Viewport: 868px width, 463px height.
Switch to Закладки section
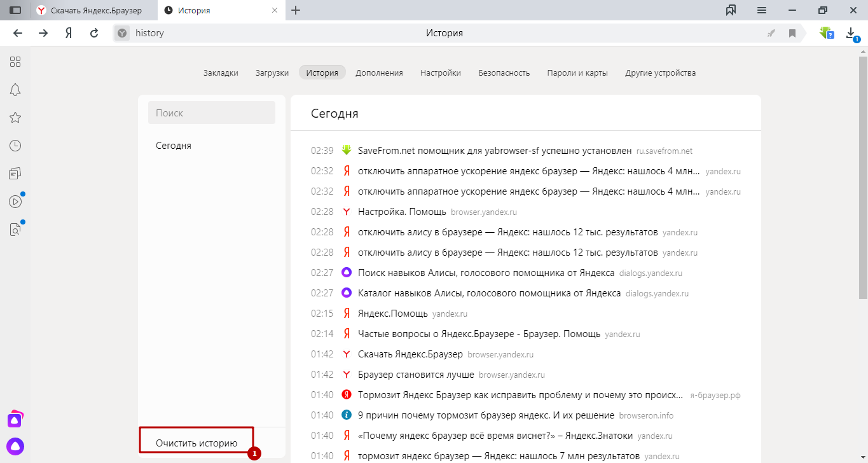click(x=221, y=73)
